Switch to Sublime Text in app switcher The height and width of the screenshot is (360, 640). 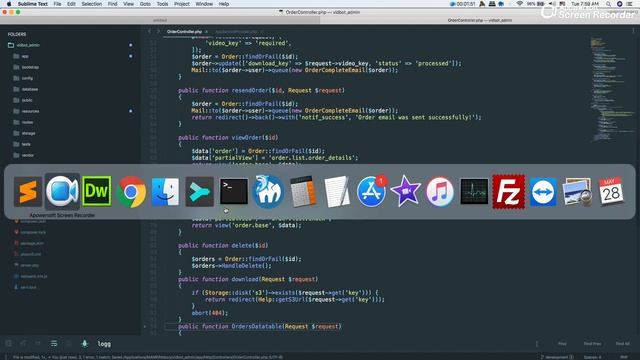[x=28, y=191]
